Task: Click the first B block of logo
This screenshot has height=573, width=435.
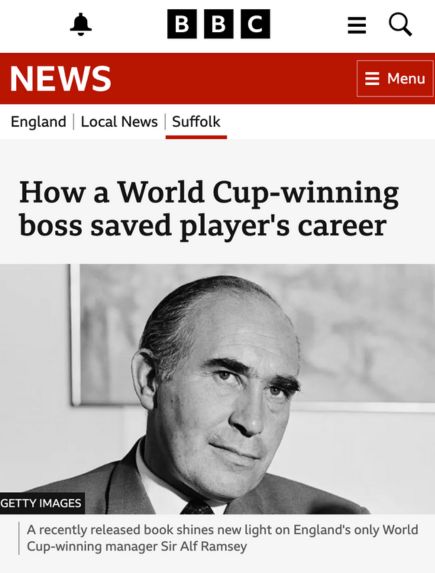Action: coord(182,24)
